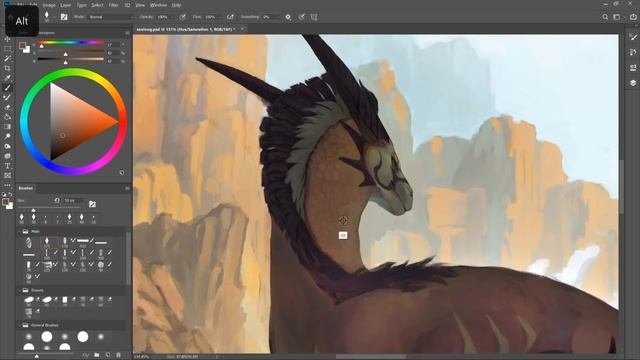The height and width of the screenshot is (360, 640).
Task: Open the top icon in the right dock
Action: tap(633, 37)
